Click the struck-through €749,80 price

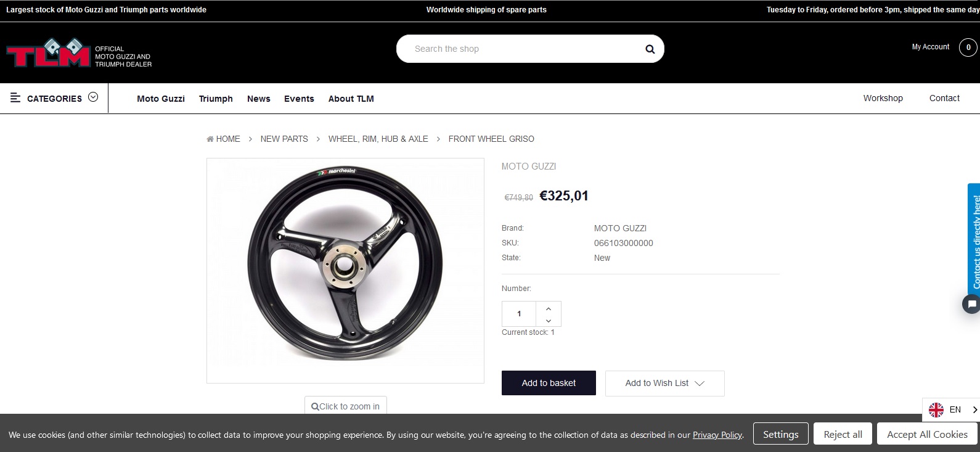click(519, 198)
